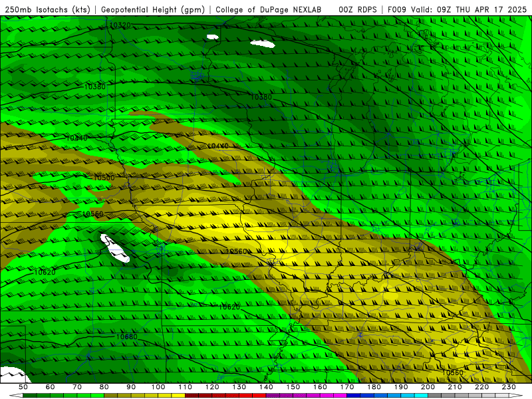Click the 230 kt legend tick label

click(509, 387)
